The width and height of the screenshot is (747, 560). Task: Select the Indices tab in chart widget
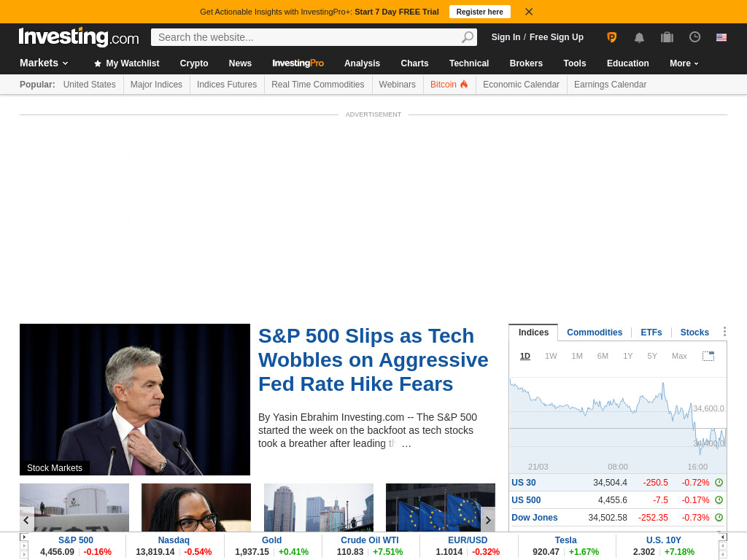point(533,332)
